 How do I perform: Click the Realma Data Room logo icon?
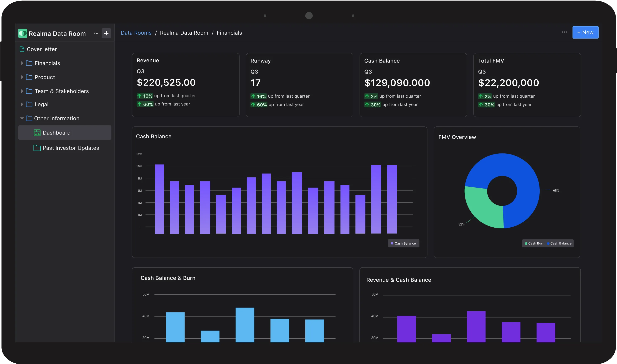click(23, 33)
